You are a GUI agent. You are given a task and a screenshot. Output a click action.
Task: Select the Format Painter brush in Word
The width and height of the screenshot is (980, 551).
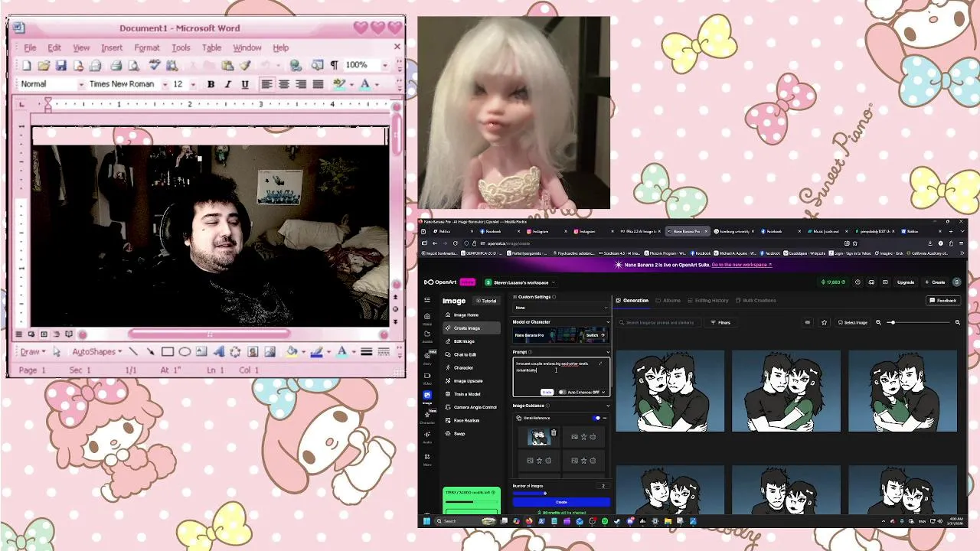pos(245,66)
